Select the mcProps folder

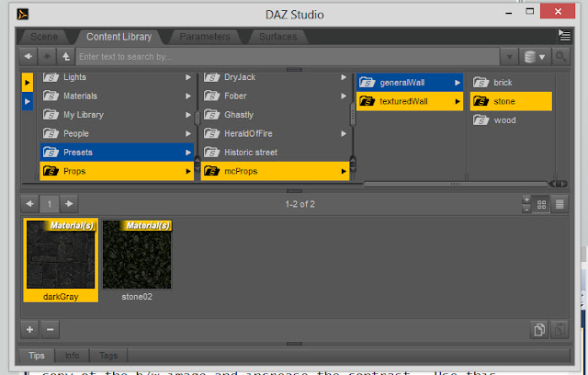pos(276,171)
